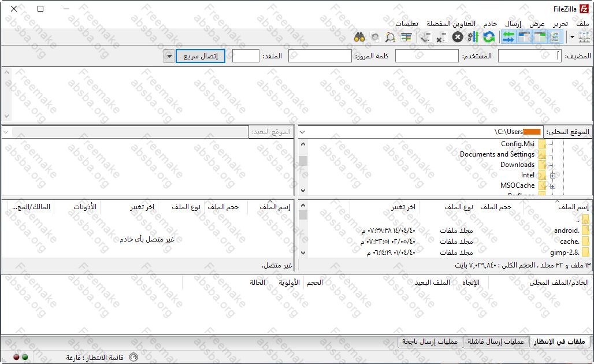Viewport: 594px width, 364px height.
Task: Click the queue status icon near قائمة الانتظار
Action: pyautogui.click(x=133, y=357)
